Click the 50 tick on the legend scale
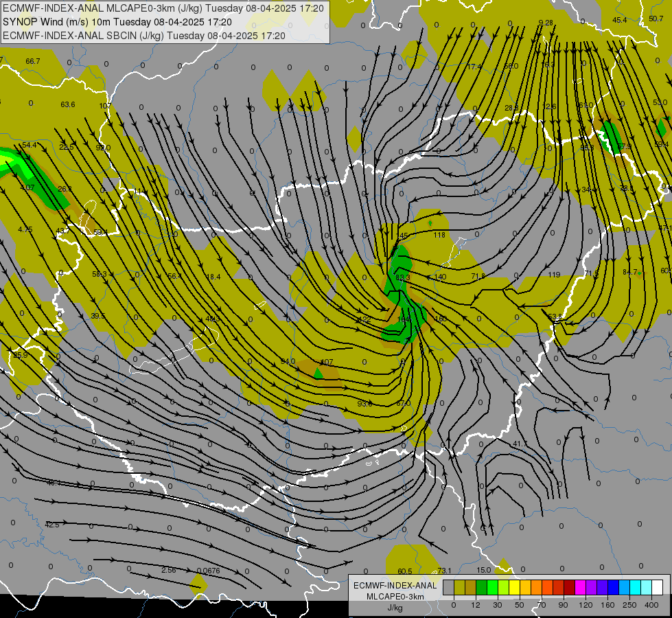Viewport: 672px width, 618px height. pos(520,605)
